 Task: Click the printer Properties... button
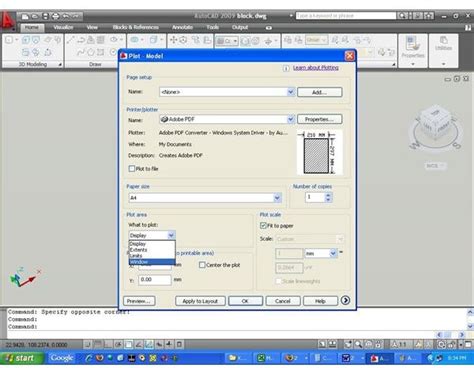[x=320, y=119]
